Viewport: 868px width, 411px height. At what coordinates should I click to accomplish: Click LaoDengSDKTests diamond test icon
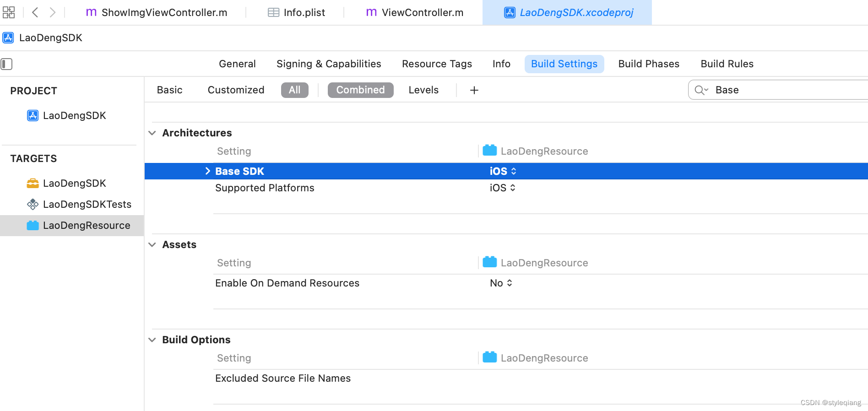point(33,204)
